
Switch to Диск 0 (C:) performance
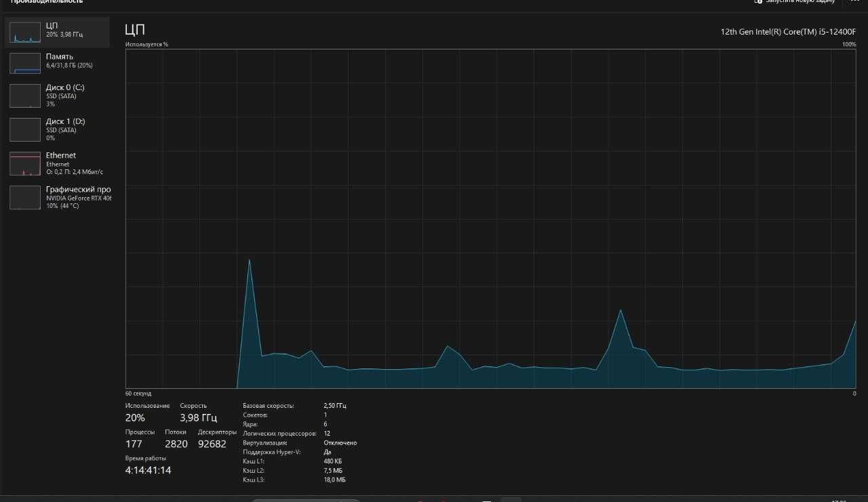[58, 96]
